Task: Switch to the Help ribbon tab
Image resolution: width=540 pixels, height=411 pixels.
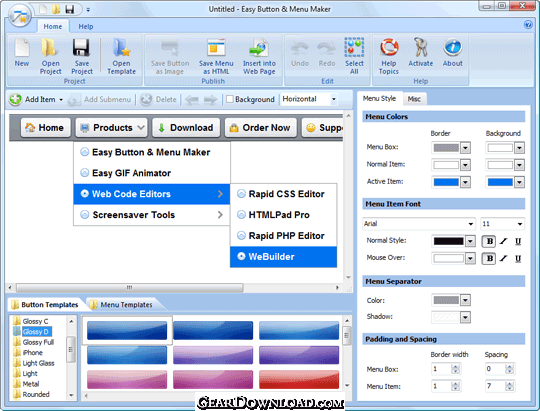Action: (86, 27)
